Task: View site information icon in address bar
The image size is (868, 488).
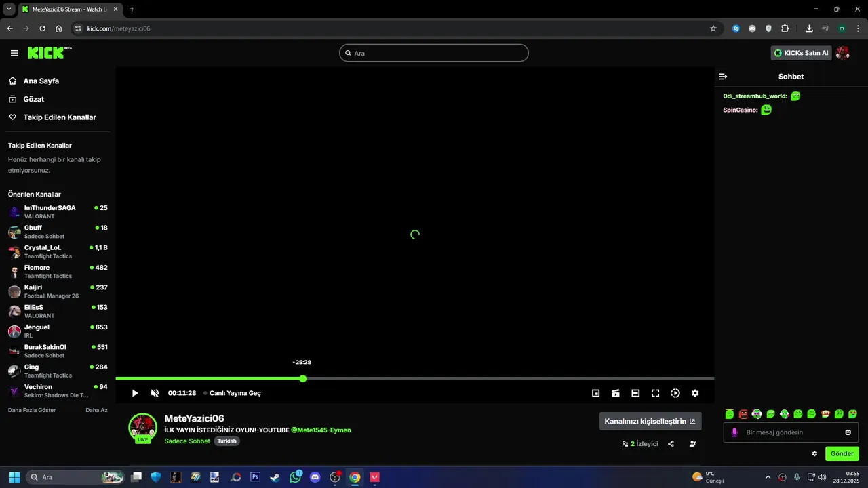Action: click(x=78, y=28)
